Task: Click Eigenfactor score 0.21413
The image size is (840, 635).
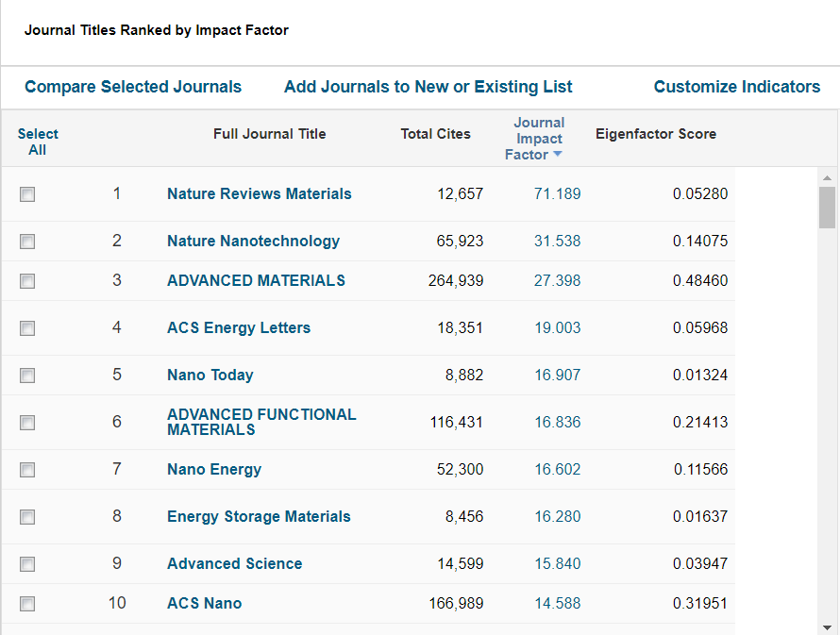Action: point(700,422)
